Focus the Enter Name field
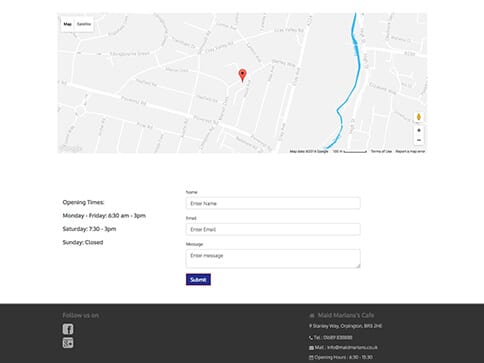The height and width of the screenshot is (363, 484). point(273,203)
